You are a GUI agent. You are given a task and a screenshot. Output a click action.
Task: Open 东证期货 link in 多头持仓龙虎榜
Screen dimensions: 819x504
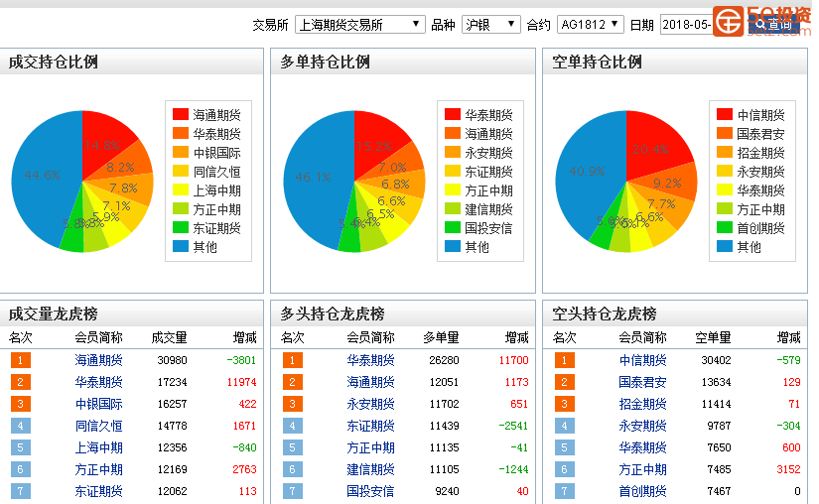click(371, 426)
